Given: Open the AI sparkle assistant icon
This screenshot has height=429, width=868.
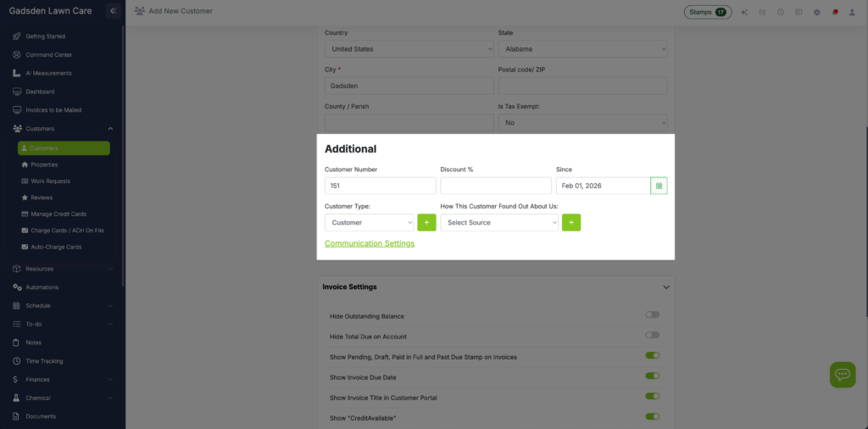Looking at the screenshot, I should (744, 12).
